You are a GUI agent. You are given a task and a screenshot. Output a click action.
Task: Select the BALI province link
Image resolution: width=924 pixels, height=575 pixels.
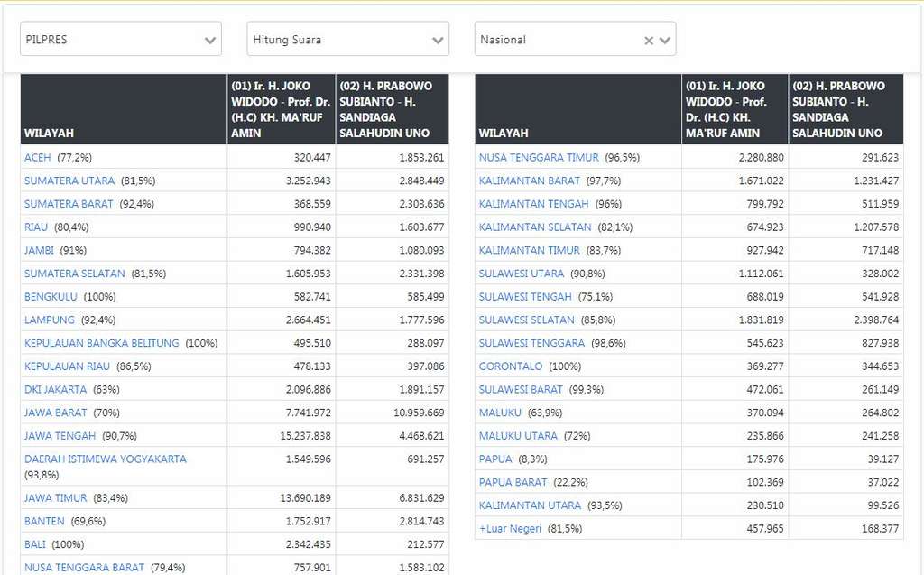36,544
